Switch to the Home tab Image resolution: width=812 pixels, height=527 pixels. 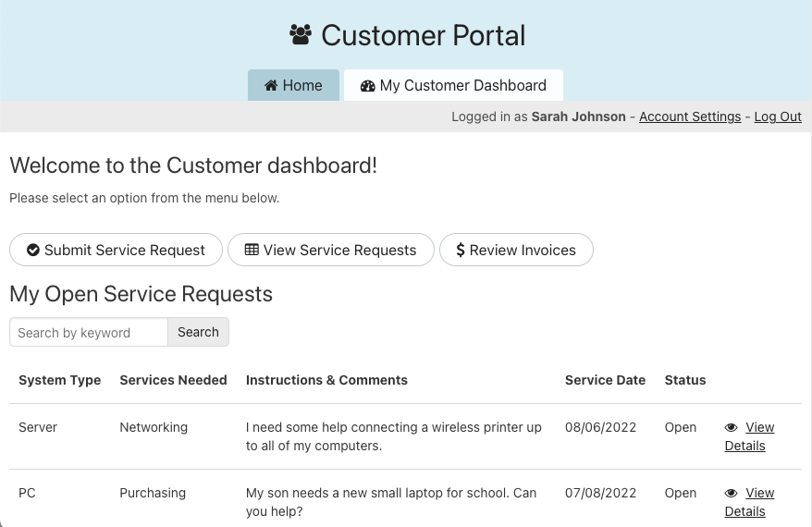click(x=293, y=86)
